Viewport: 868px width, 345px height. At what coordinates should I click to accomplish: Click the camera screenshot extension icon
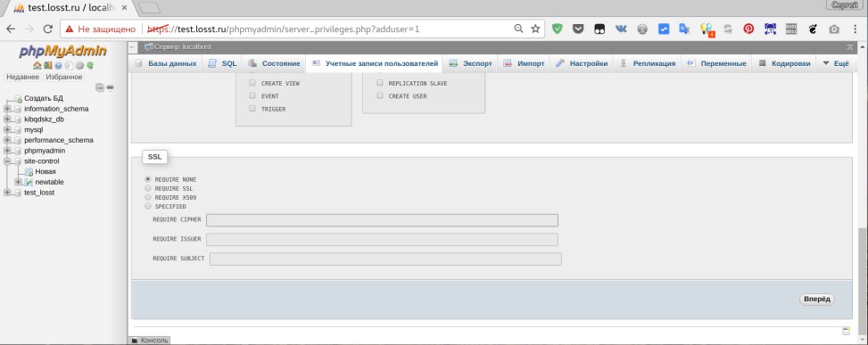point(834,29)
